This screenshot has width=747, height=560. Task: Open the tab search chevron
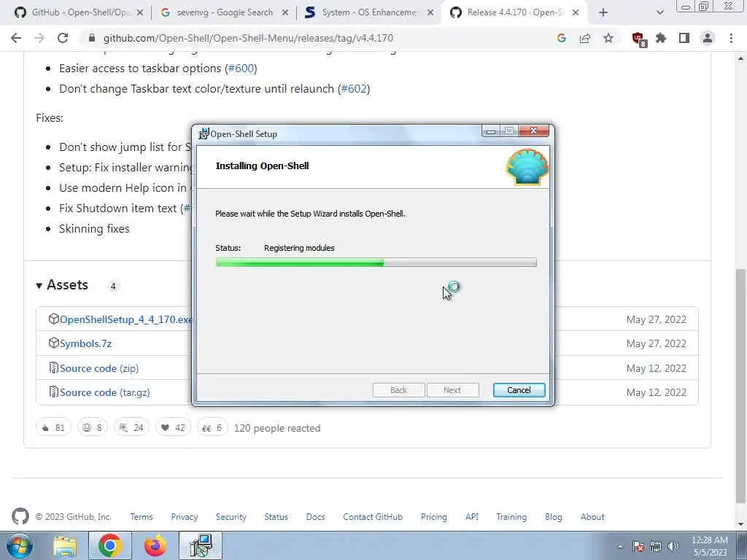pos(659,12)
